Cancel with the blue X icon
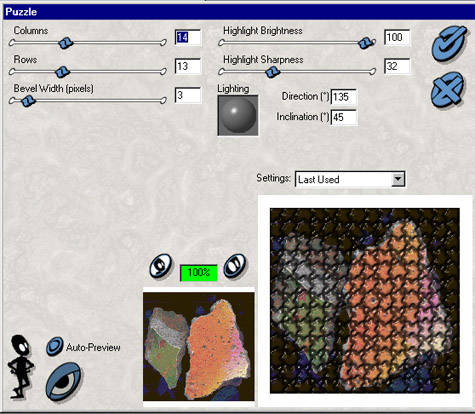The height and width of the screenshot is (414, 475). [447, 89]
